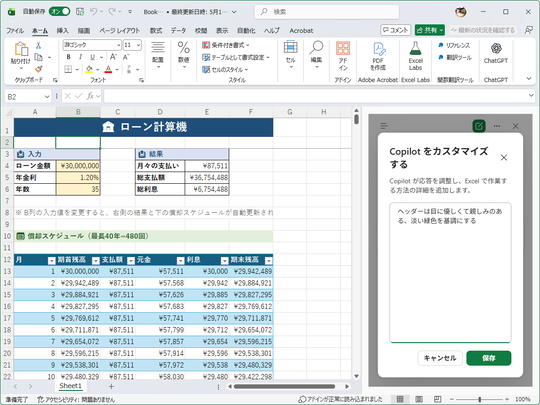Click the Undo arrow icon
This screenshot has height=405, width=540.
pos(94,12)
